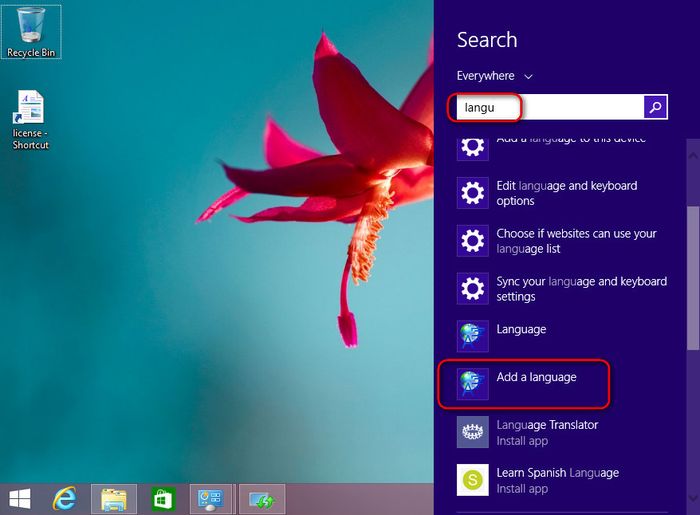The height and width of the screenshot is (515, 700).
Task: Click the Windows Start button
Action: (19, 498)
